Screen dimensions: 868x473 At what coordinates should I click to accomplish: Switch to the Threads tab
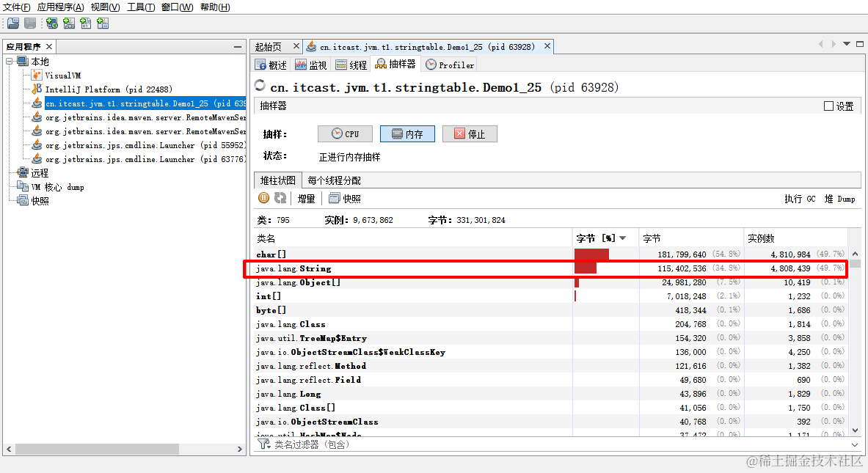click(x=351, y=65)
